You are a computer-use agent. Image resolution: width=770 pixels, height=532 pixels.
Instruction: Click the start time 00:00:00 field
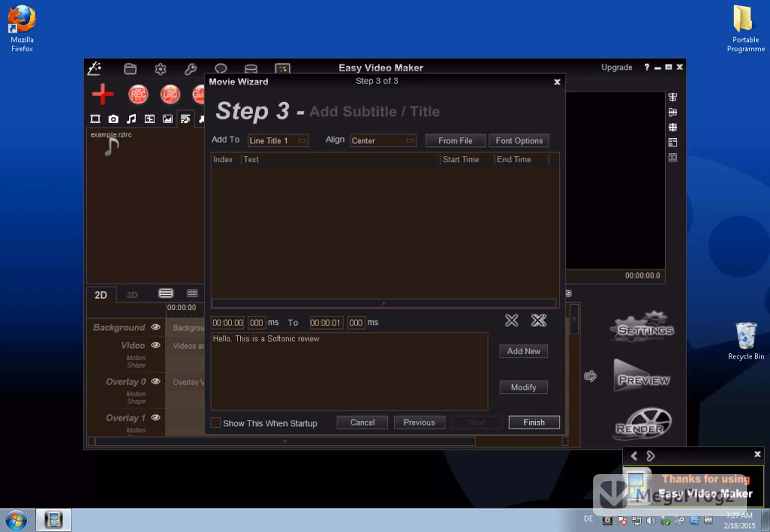pyautogui.click(x=227, y=323)
